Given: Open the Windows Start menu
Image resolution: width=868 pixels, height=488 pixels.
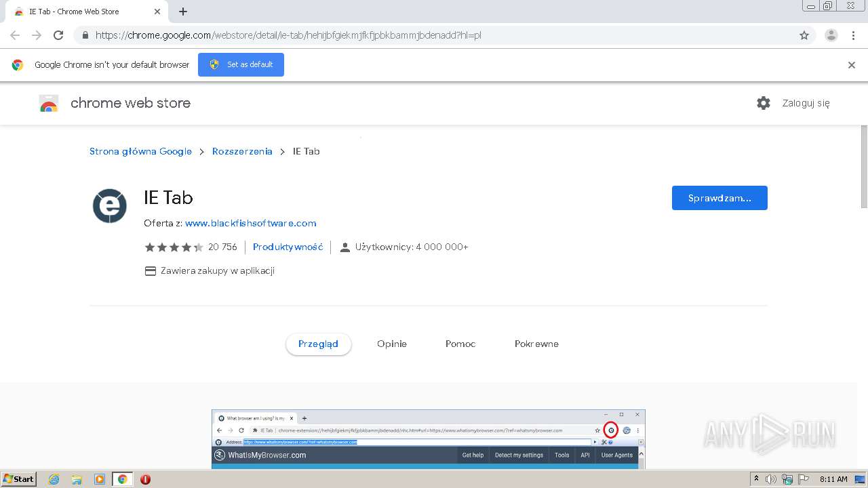Looking at the screenshot, I should (18, 479).
